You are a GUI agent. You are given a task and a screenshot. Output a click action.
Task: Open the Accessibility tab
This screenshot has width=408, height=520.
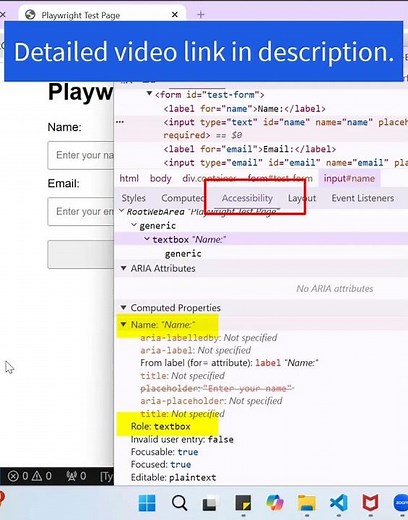[x=247, y=198]
